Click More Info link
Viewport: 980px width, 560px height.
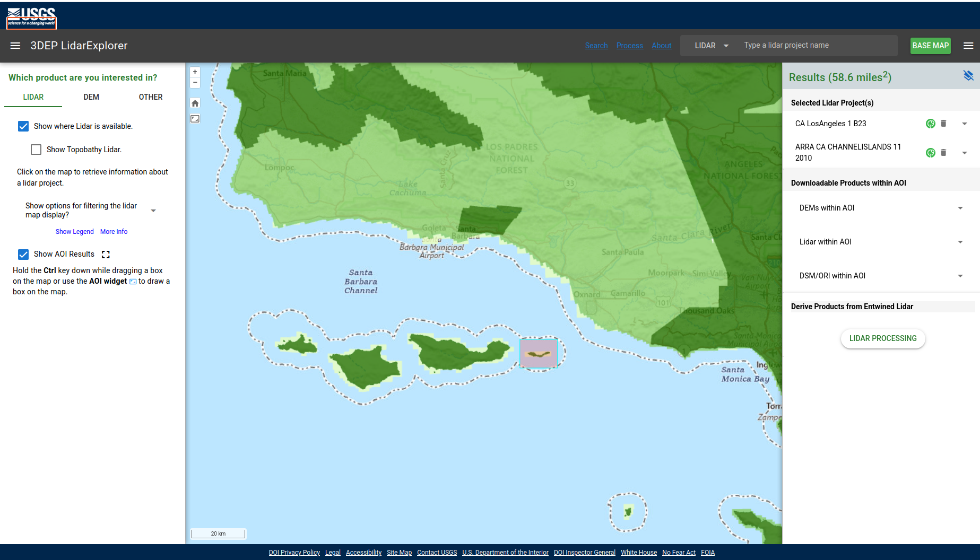pos(114,232)
